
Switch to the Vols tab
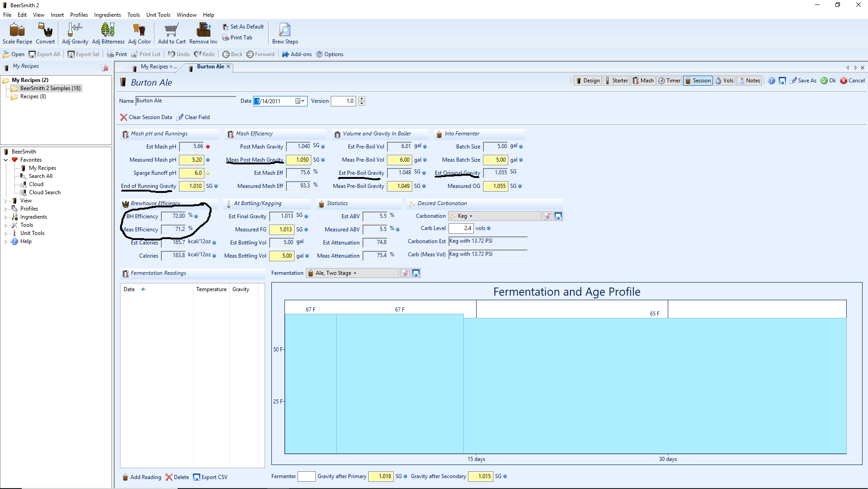724,81
